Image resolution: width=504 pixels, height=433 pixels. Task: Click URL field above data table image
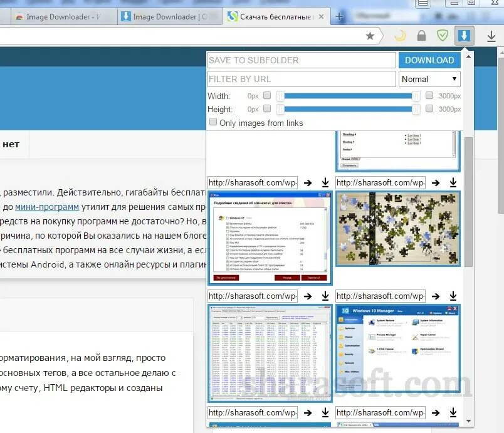coord(253,296)
